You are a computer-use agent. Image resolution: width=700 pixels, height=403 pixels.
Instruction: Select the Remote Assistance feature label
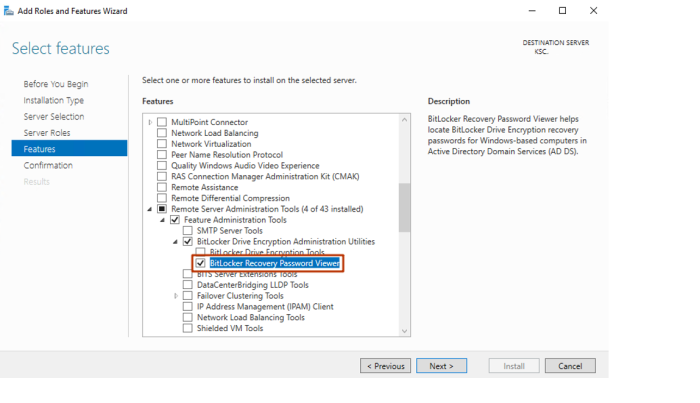coord(205,187)
